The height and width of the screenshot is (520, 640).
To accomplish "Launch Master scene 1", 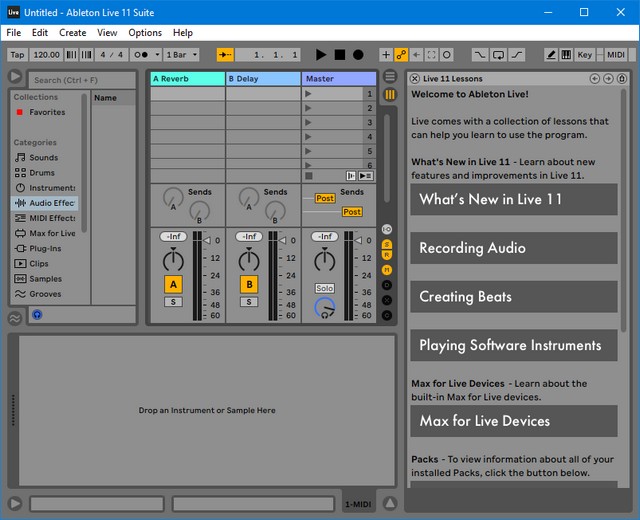I will point(308,94).
